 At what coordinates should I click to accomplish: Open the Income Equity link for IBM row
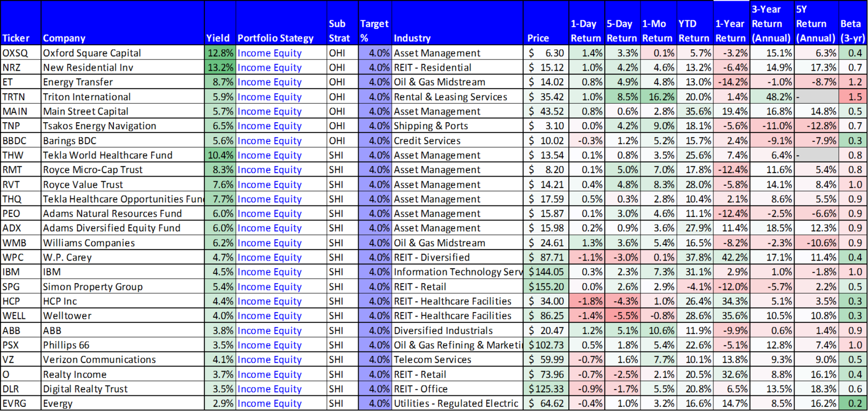(270, 272)
